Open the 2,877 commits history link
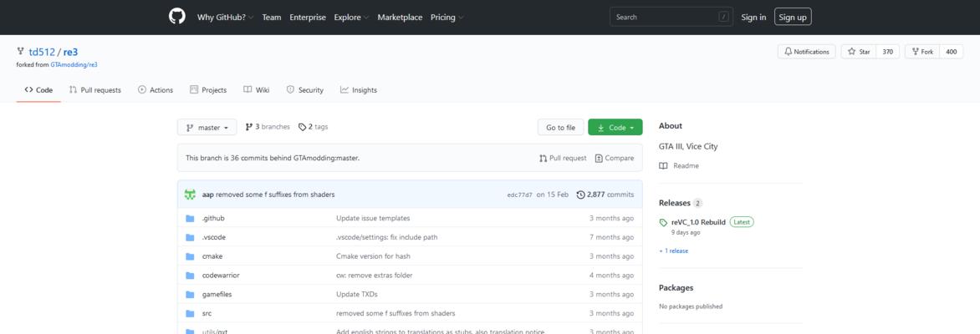This screenshot has height=334, width=980. [x=605, y=195]
